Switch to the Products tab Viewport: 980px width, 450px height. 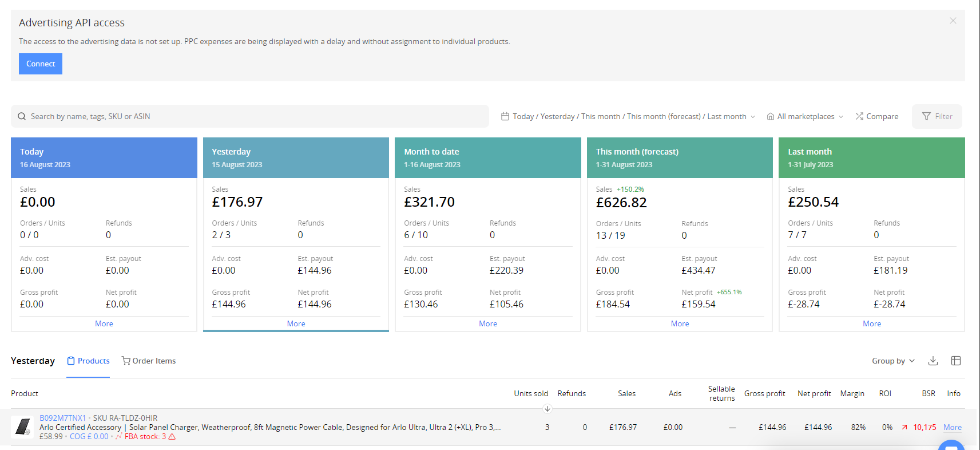[x=88, y=361]
